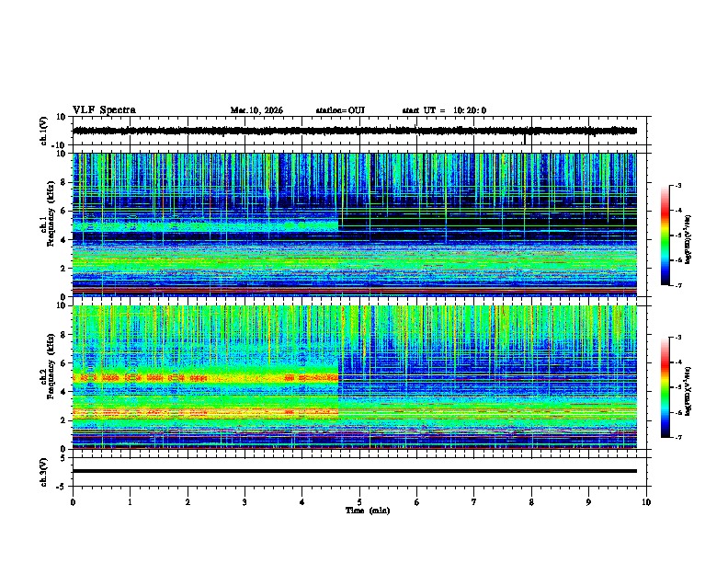Click the "VLF Spectra" plot title
The width and height of the screenshot is (728, 563).
click(x=104, y=110)
